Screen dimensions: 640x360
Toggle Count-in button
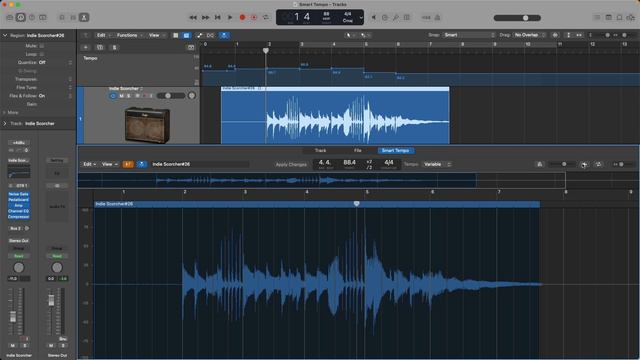coord(426,18)
